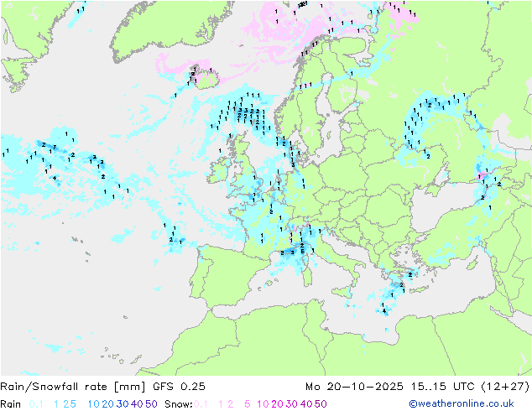Click the Rain legend value 40
The width and height of the screenshot is (532, 411).
[x=137, y=404]
